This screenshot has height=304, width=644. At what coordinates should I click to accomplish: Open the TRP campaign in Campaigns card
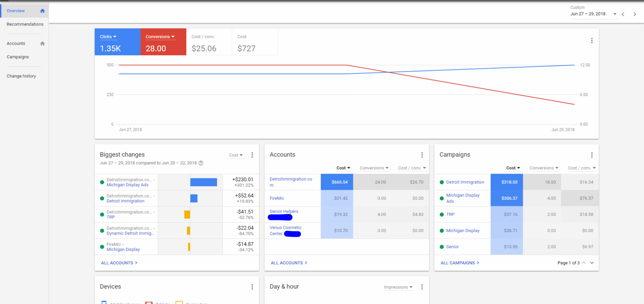[x=450, y=215]
